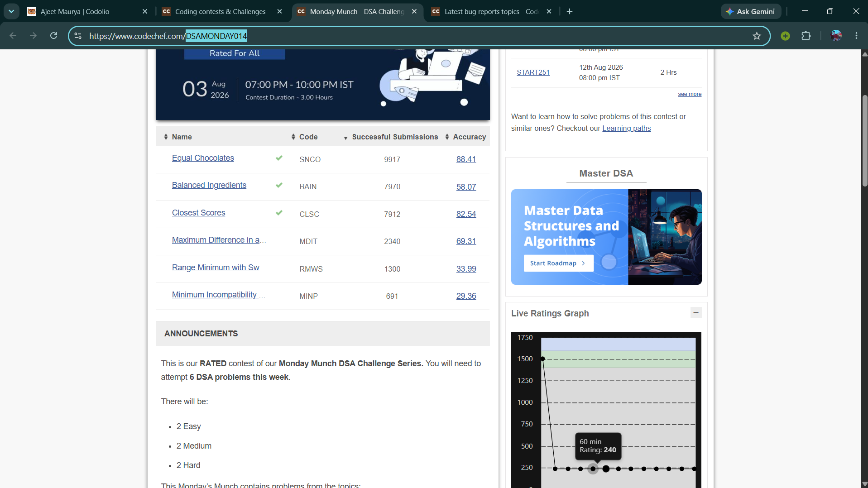Image resolution: width=868 pixels, height=488 pixels.
Task: Open the Extensions puzzle icon
Action: [806, 36]
